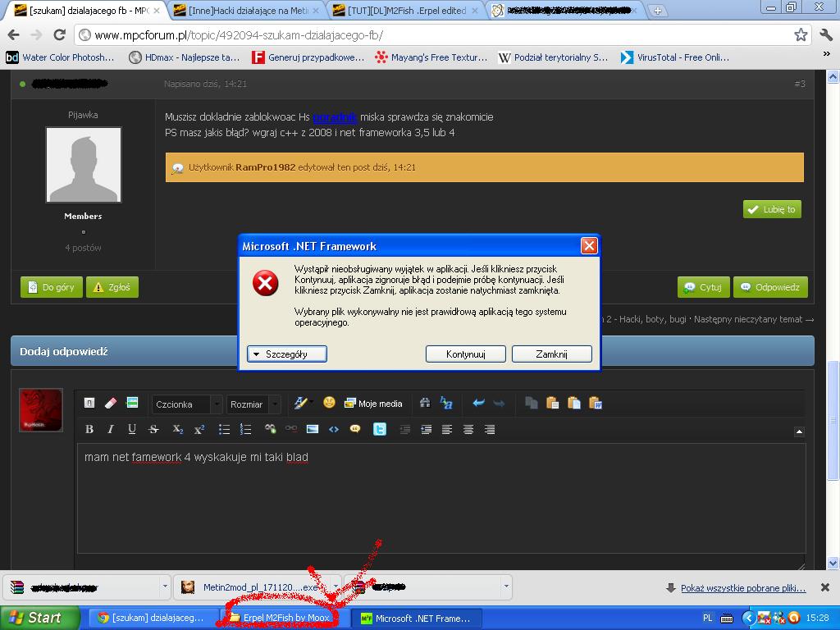Click the eraser remove-format icon
The width and height of the screenshot is (840, 630).
[x=111, y=403]
